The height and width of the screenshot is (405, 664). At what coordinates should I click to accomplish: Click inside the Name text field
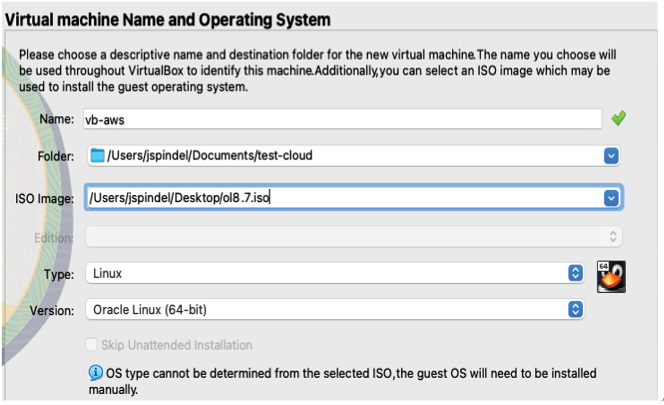343,119
